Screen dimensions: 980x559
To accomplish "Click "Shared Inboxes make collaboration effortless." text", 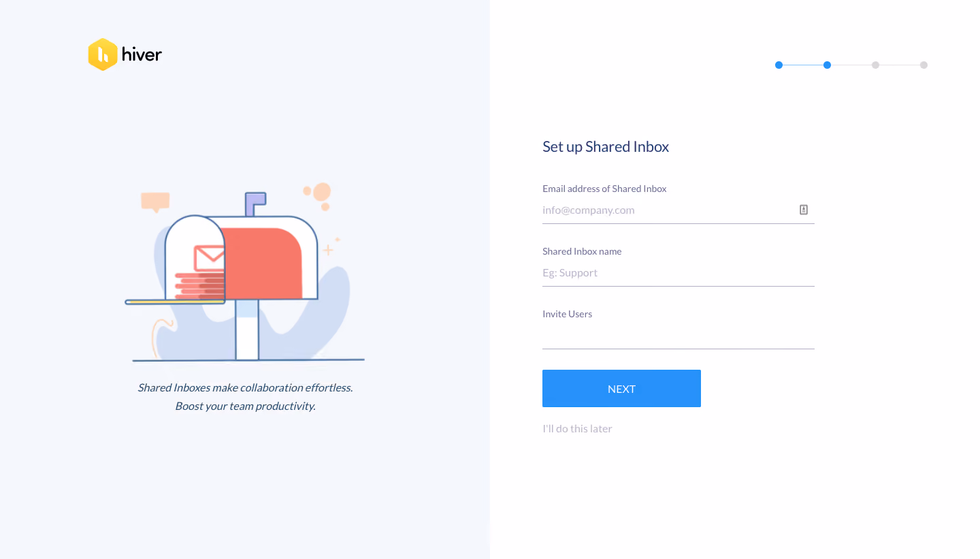I will [245, 388].
